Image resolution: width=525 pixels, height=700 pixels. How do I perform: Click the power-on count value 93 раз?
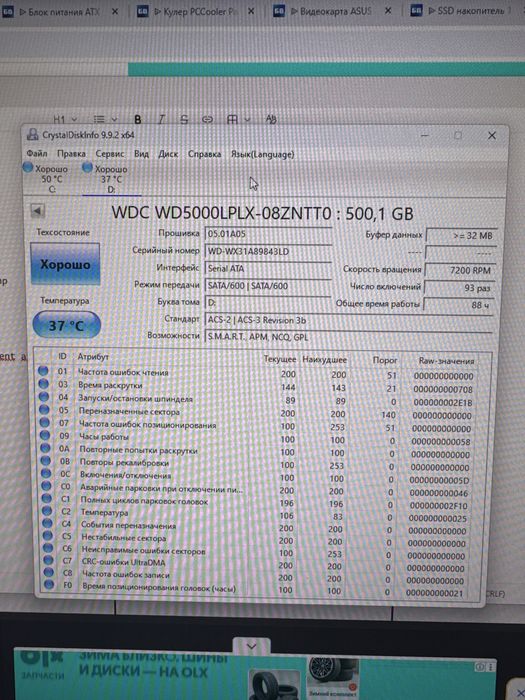459,288
